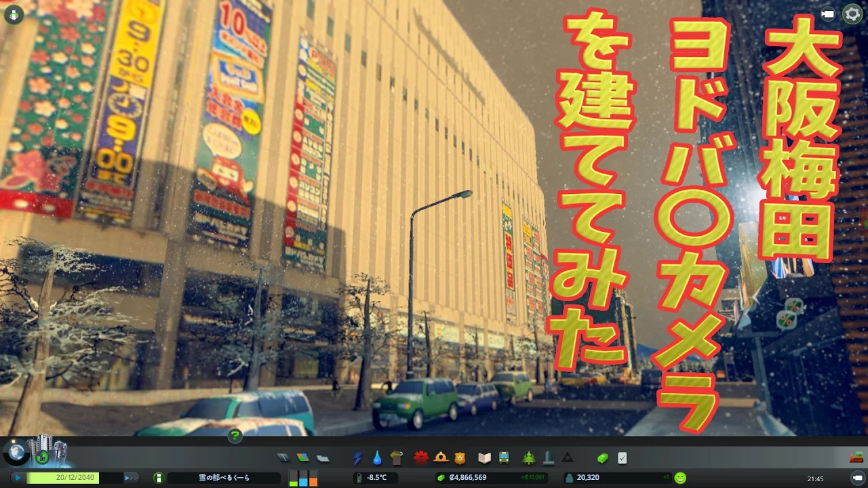Screen dimensions: 868x488
Task: Open the Water and Sewage droplet icon
Action: click(377, 458)
